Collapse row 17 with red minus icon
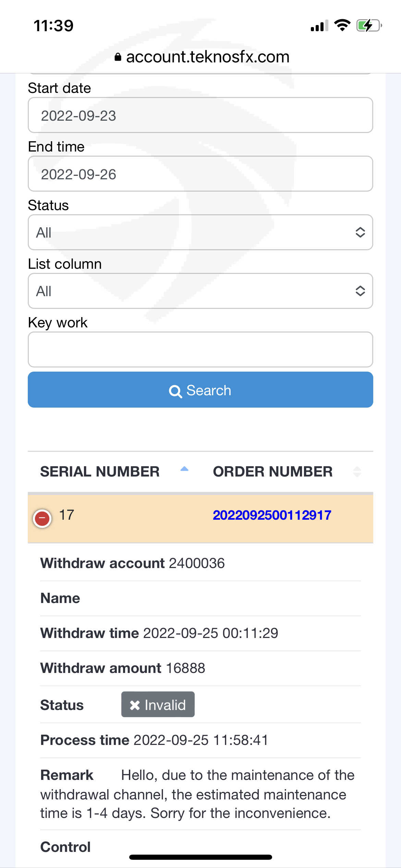This screenshot has height=868, width=401. [x=42, y=519]
